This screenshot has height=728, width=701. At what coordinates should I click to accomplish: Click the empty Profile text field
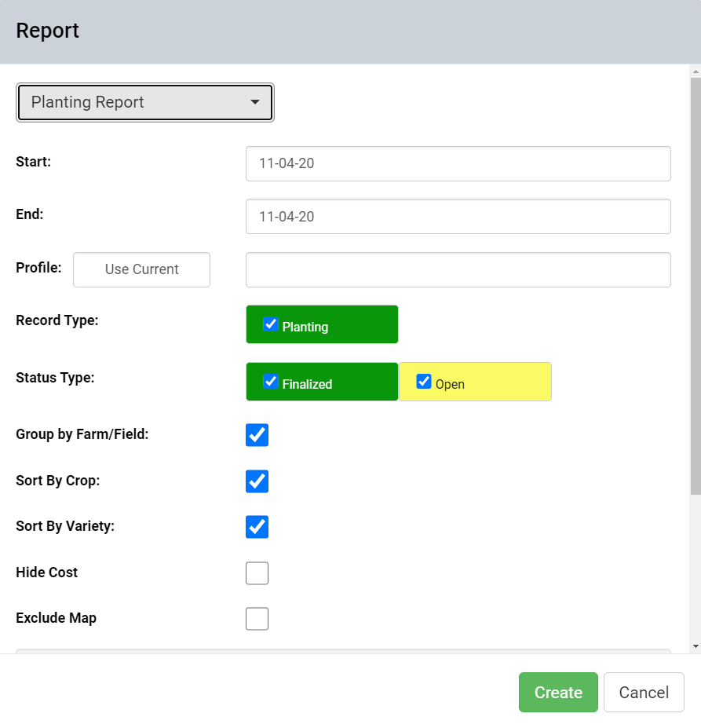[x=458, y=269]
